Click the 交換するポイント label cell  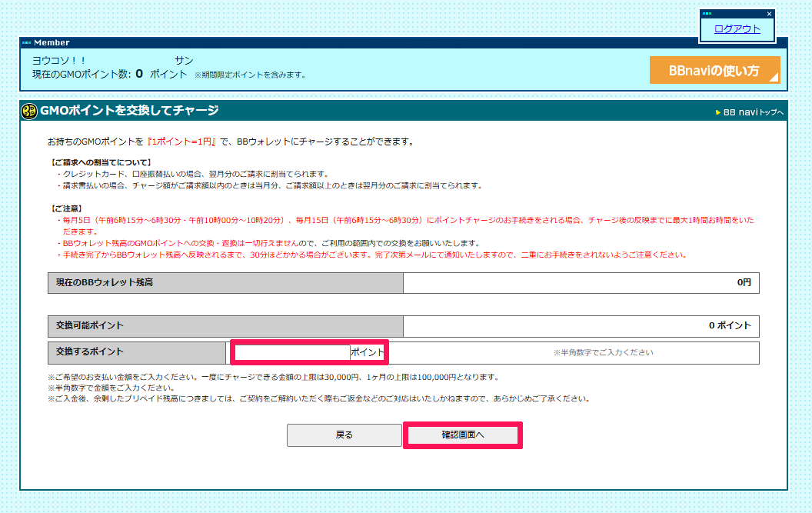pyautogui.click(x=137, y=352)
